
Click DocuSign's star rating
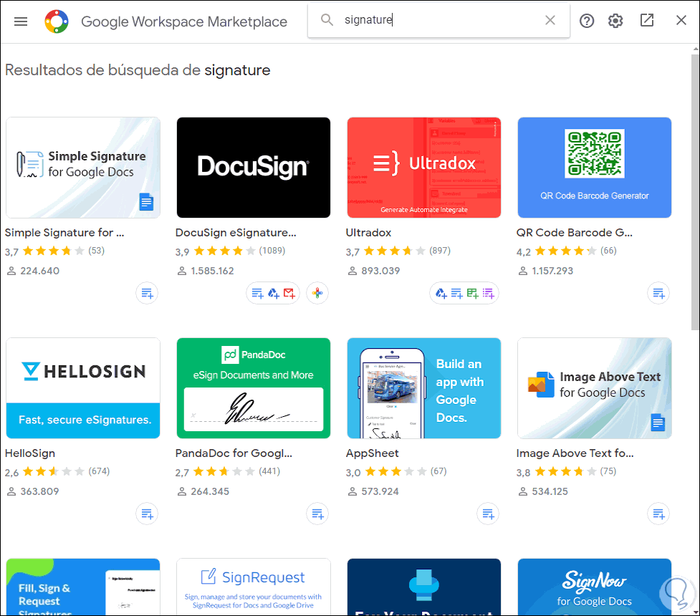tap(224, 251)
